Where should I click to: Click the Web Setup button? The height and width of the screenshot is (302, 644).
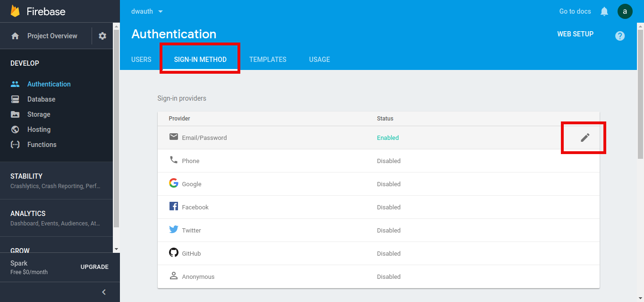[x=575, y=34]
